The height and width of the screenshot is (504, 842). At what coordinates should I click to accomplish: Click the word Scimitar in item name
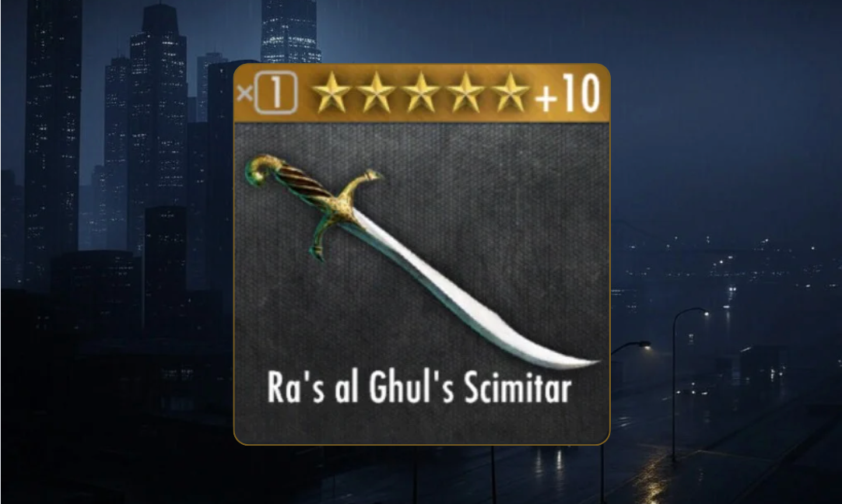click(517, 387)
